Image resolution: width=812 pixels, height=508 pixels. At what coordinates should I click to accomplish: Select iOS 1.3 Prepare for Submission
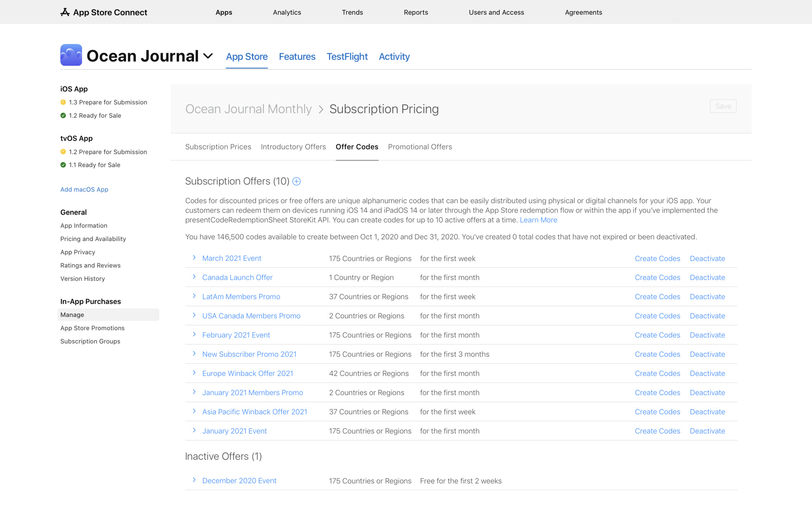coord(108,102)
